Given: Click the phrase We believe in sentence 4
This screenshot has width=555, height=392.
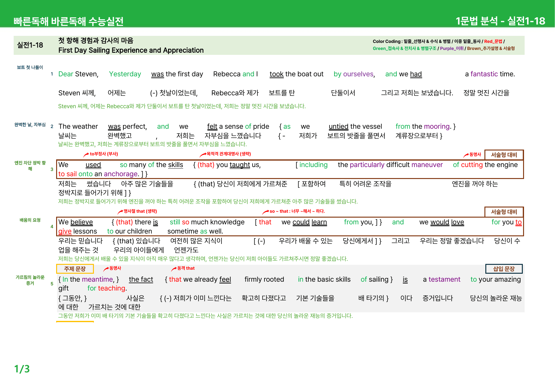Looking at the screenshot, I should pos(75,222).
